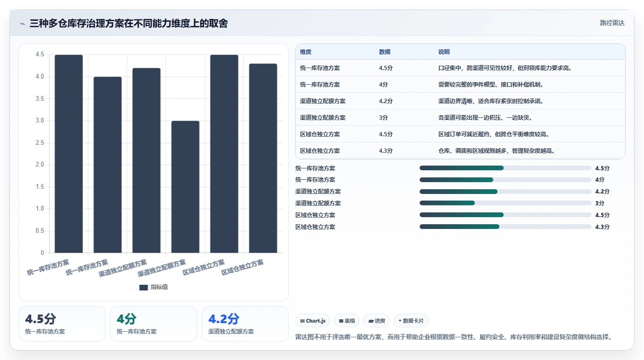Viewport: 644px width, 360px height.
Task: Click the 进度 chip's icon
Action: [x=371, y=321]
